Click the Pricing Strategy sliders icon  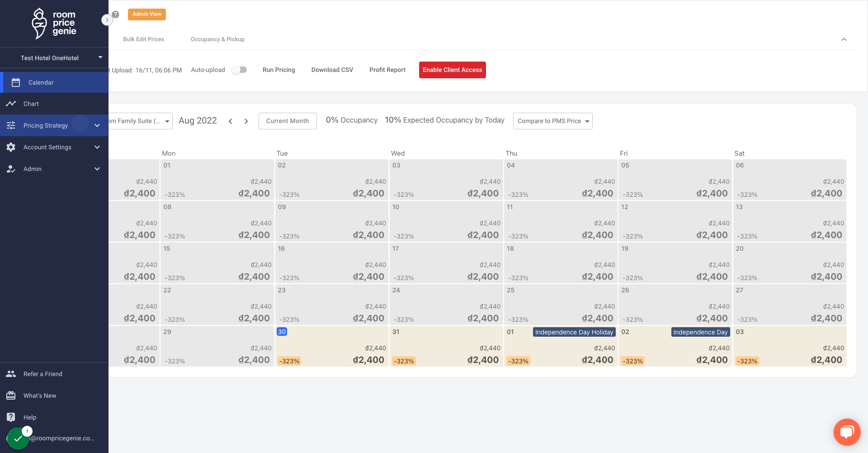tap(11, 125)
